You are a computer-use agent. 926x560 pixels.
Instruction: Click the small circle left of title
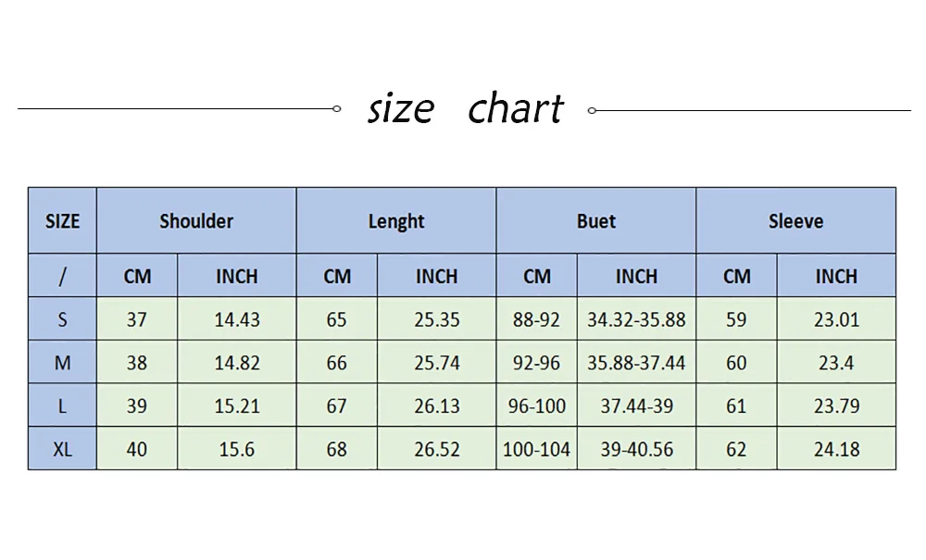pyautogui.click(x=337, y=108)
